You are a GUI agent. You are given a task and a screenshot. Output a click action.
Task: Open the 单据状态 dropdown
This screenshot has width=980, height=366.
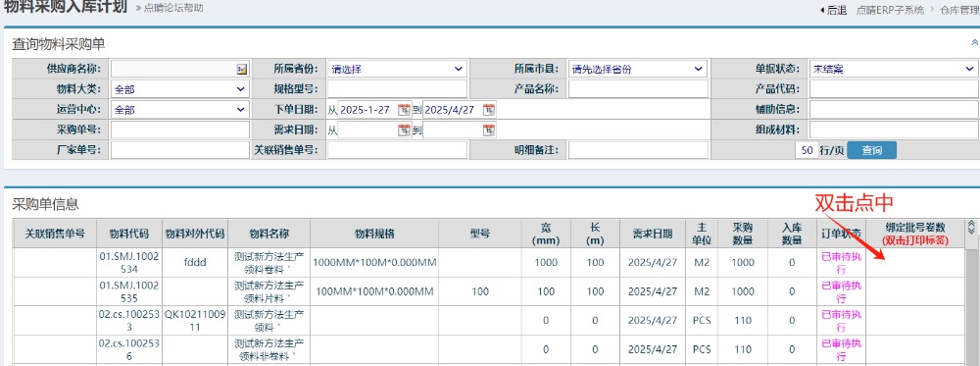coord(894,69)
